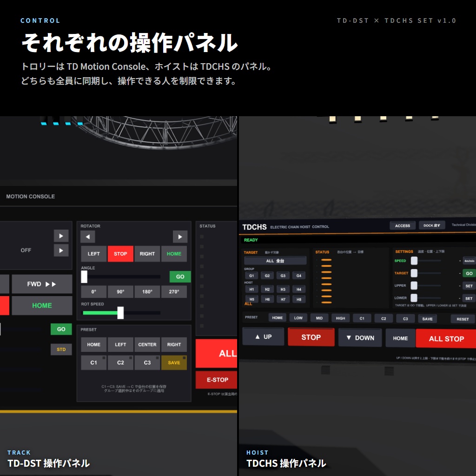Viewport: 476px width, 476px height.
Task: Click the yellow STD button
Action: [61, 350]
